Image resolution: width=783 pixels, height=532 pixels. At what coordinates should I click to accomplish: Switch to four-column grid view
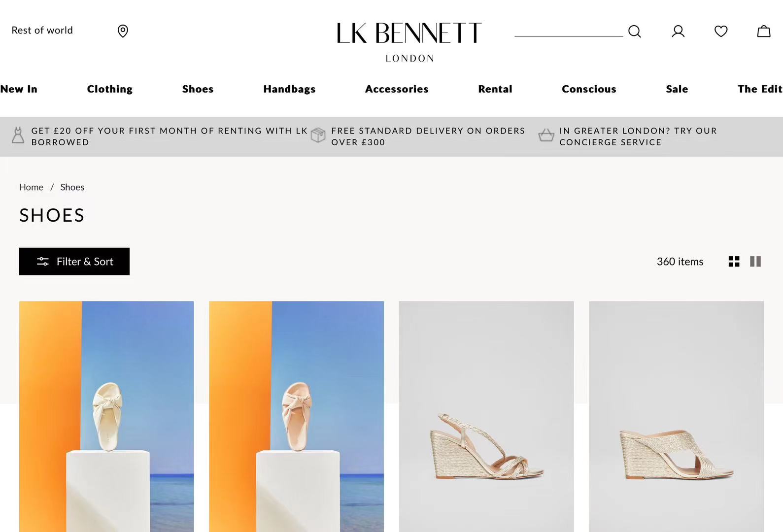point(734,262)
